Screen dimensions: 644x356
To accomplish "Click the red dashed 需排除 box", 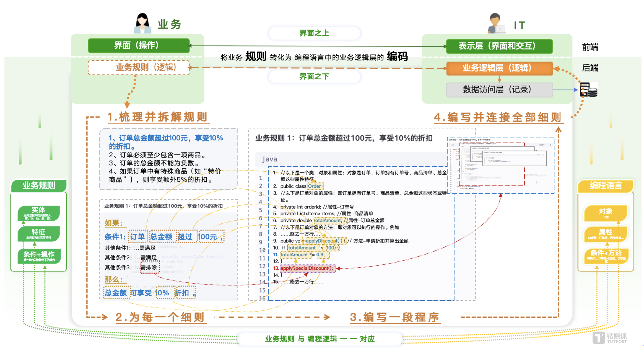I will [x=150, y=267].
